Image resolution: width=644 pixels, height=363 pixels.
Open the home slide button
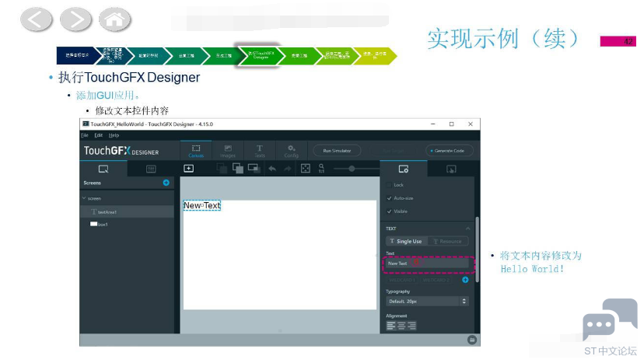[114, 19]
